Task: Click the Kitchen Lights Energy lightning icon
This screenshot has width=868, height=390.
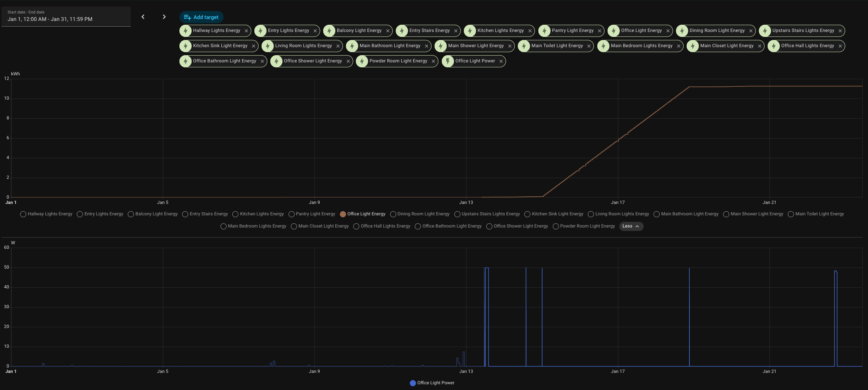Action: tap(470, 31)
